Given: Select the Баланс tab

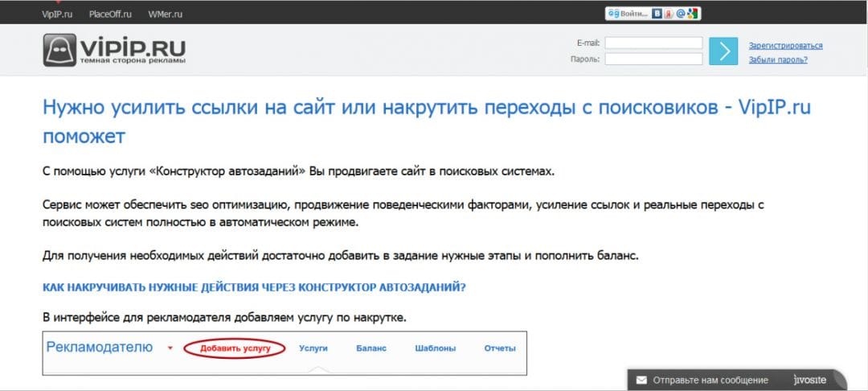Looking at the screenshot, I should tap(371, 348).
